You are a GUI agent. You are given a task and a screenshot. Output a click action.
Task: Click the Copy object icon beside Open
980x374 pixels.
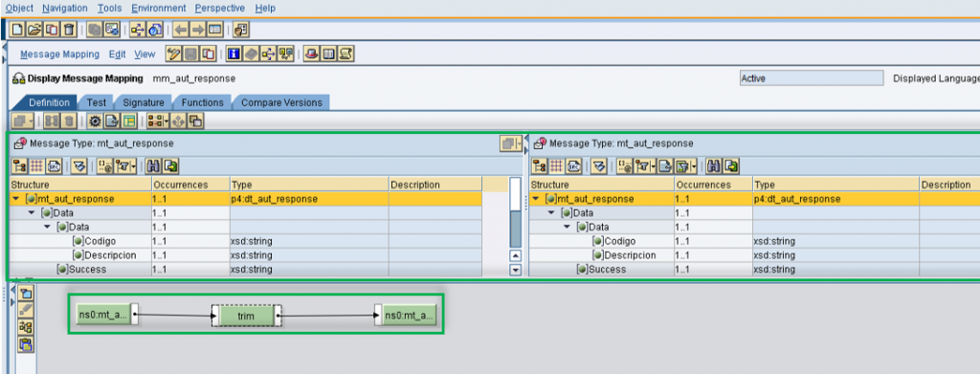[52, 30]
